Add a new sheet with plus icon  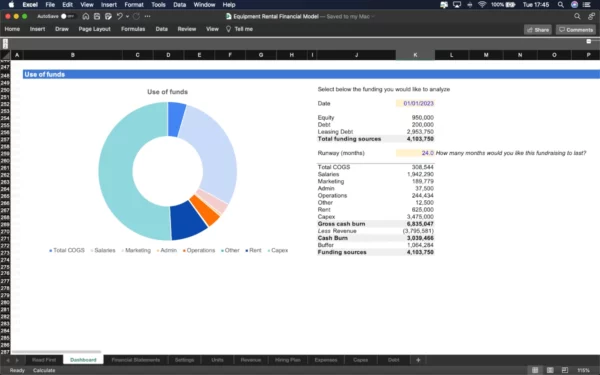point(418,360)
